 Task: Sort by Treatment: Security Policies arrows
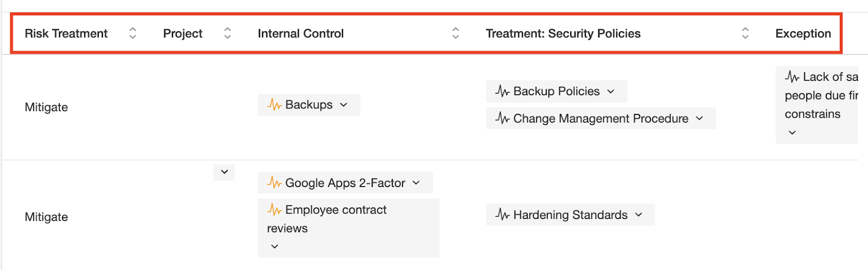click(x=745, y=34)
